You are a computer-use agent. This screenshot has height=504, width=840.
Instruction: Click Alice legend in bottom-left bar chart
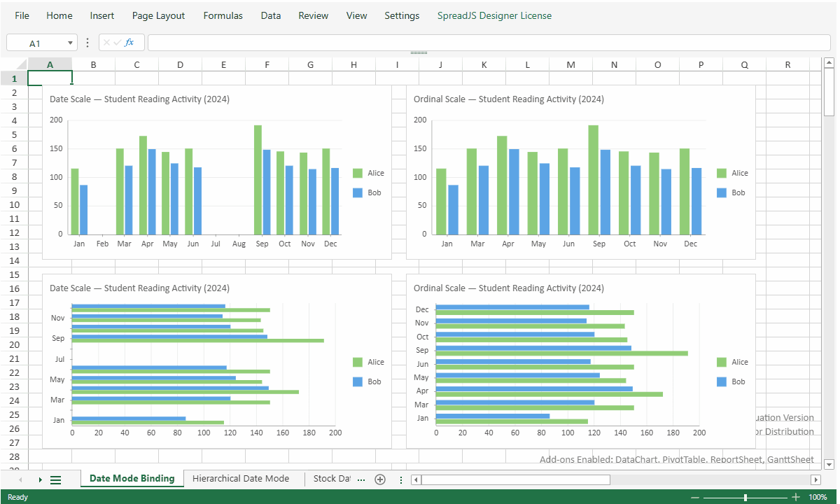(x=368, y=362)
